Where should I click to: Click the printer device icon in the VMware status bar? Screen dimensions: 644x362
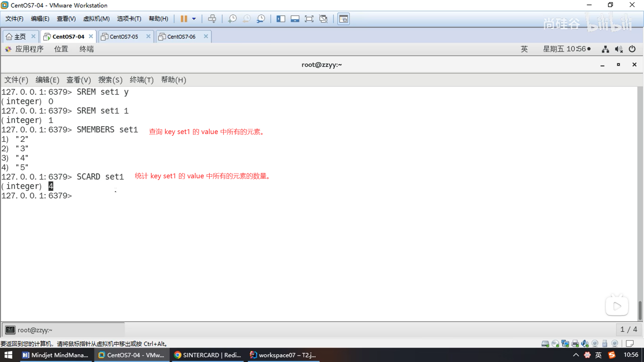pyautogui.click(x=575, y=344)
